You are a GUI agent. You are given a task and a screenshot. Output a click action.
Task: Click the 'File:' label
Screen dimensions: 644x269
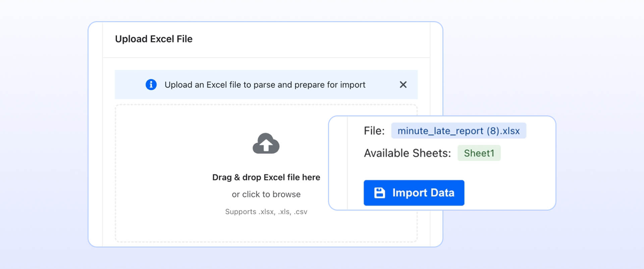[374, 131]
